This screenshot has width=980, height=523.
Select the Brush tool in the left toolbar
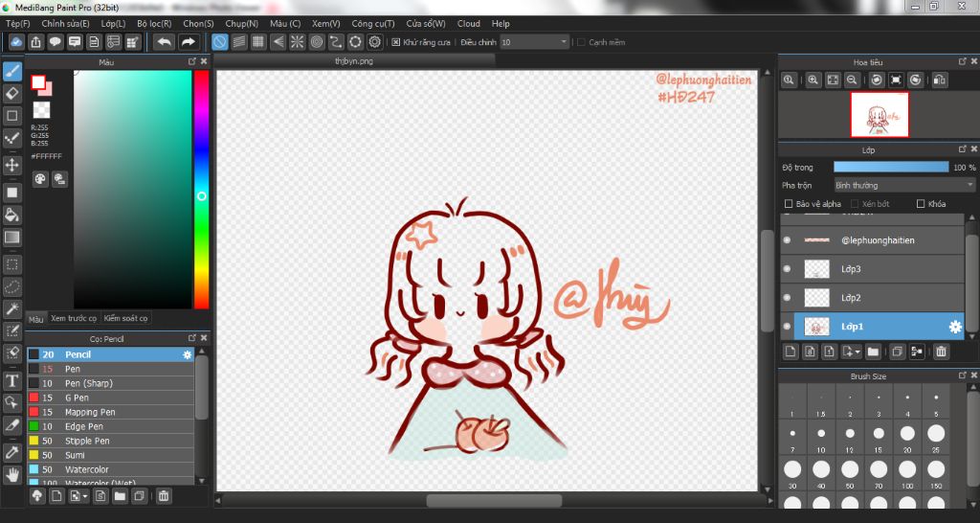coord(11,71)
